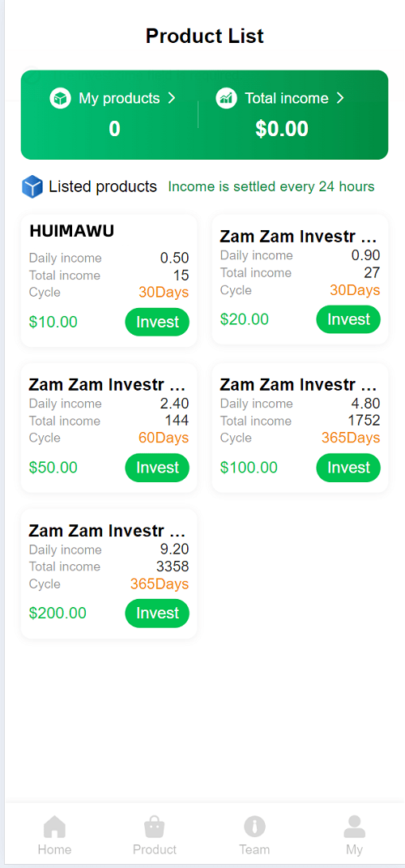Invest in the $50.00 60Days product
Screen dimensions: 405x868
[157, 468]
